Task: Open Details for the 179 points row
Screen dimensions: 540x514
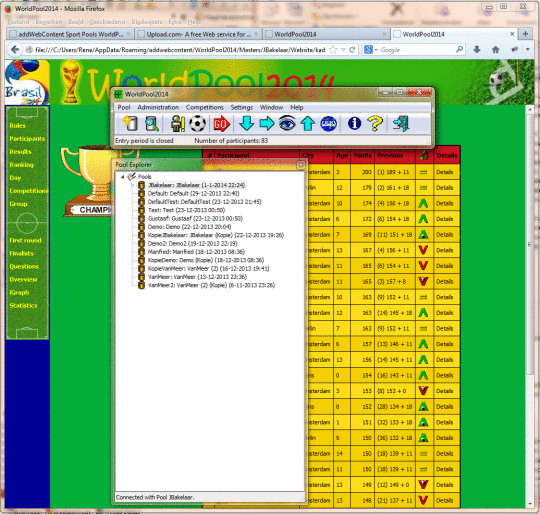Action: pos(445,188)
